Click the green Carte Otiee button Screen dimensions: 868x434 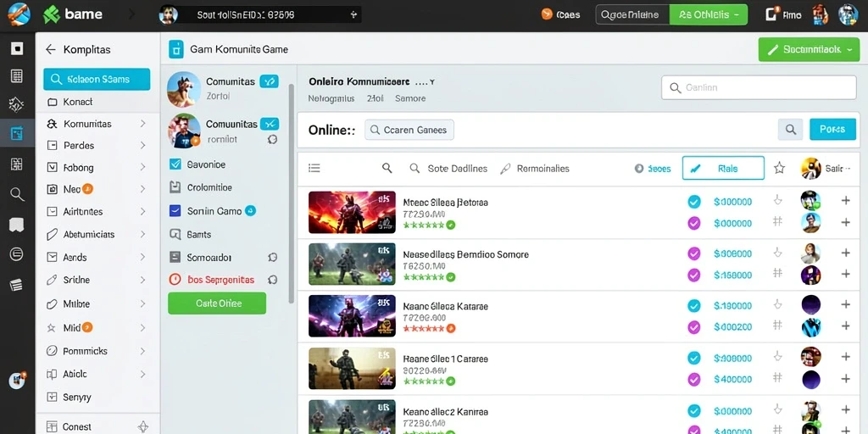point(217,303)
